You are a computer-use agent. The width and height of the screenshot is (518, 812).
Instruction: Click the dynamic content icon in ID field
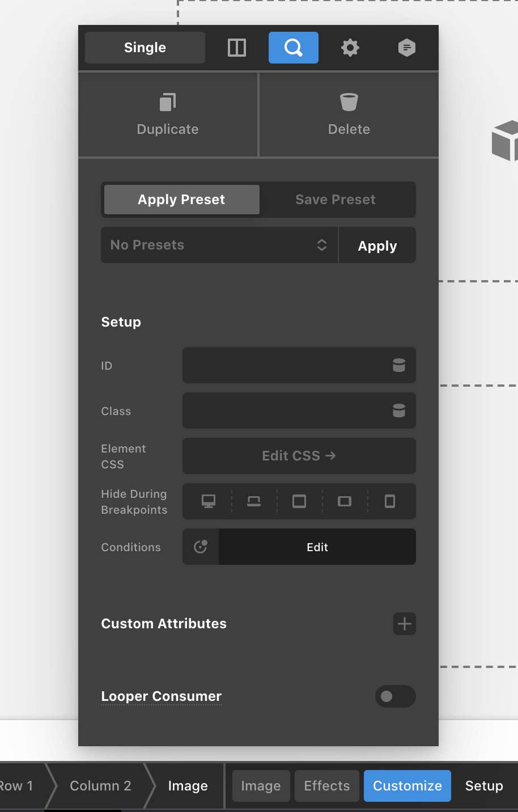coord(399,365)
